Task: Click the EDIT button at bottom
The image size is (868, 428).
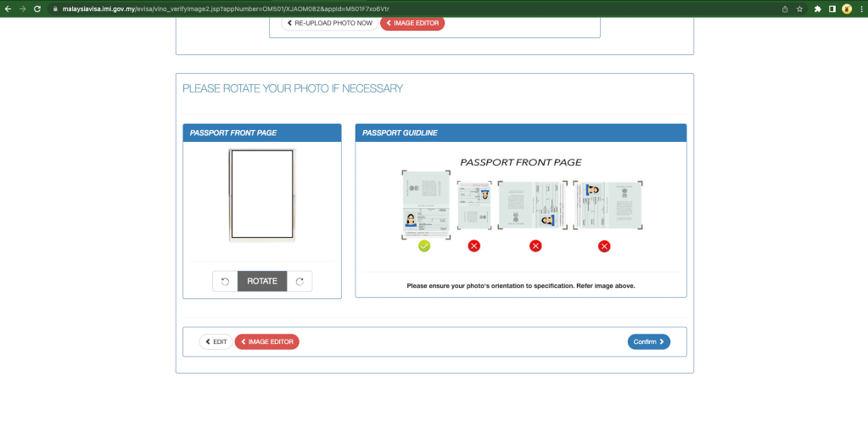Action: tap(216, 341)
